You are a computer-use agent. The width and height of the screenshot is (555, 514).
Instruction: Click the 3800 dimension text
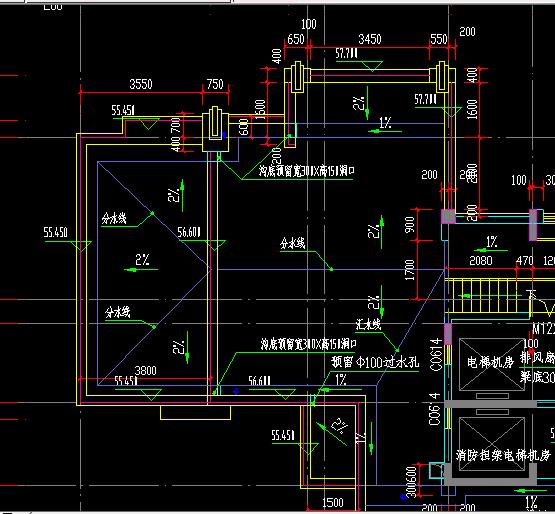pos(145,371)
